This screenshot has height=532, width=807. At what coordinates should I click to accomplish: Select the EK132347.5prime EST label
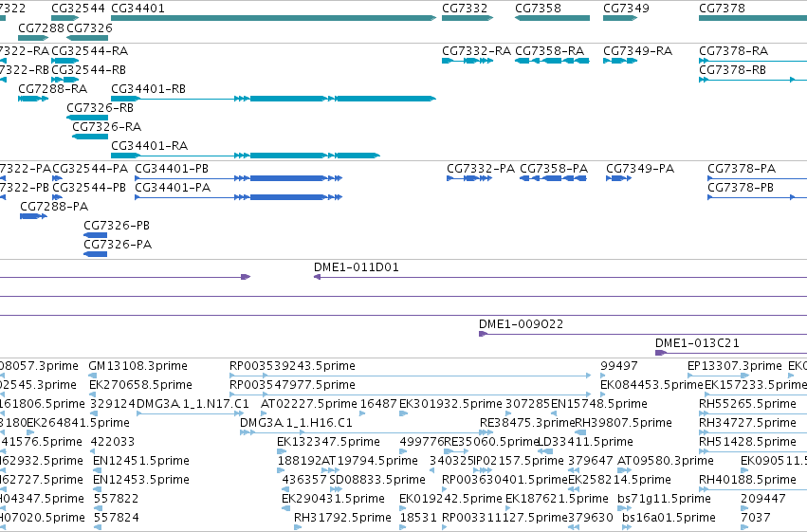tap(328, 443)
